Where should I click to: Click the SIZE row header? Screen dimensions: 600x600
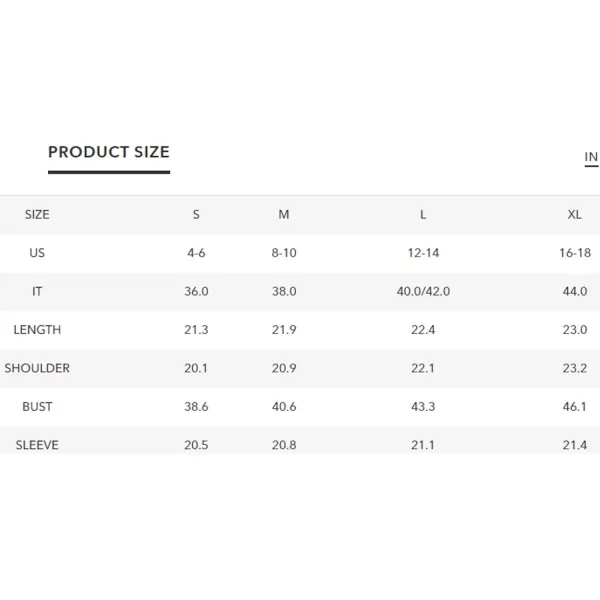[37, 214]
